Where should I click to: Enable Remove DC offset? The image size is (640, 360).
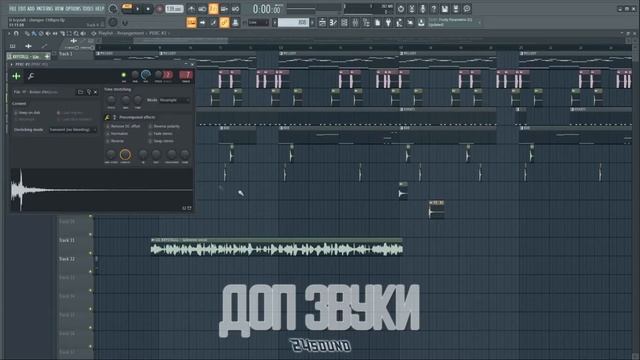click(x=124, y=127)
